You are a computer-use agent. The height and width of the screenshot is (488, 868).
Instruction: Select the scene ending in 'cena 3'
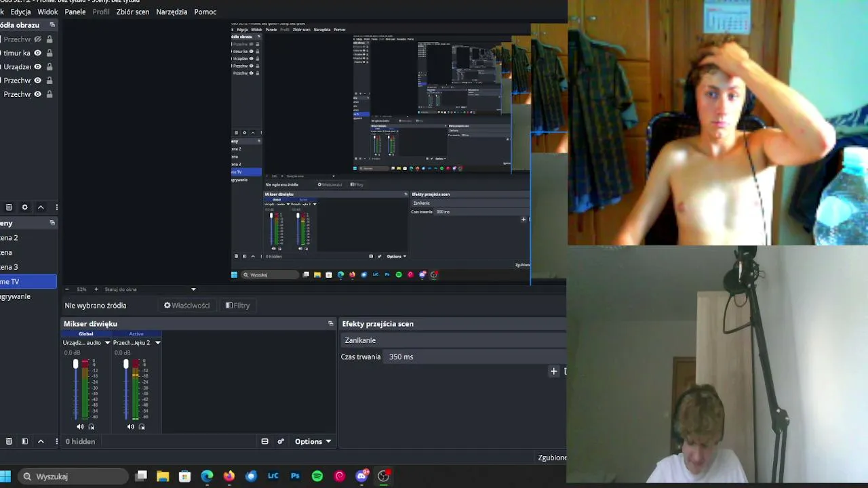(28, 267)
